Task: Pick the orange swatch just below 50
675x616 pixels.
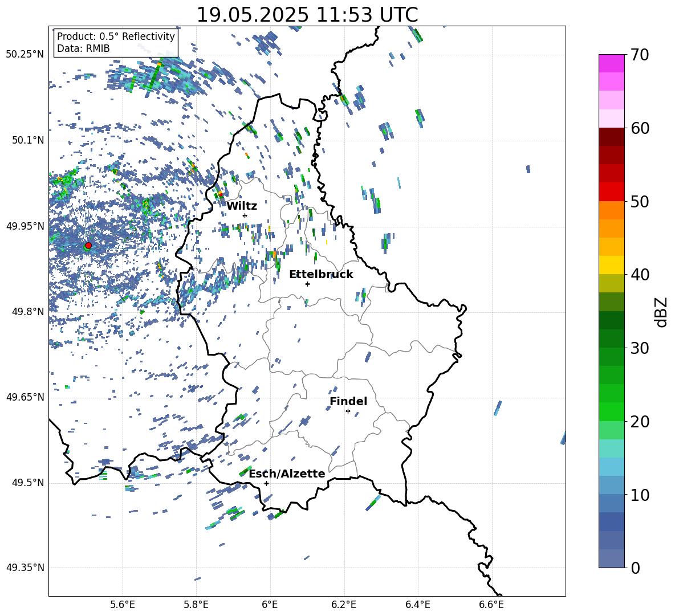Action: pos(611,210)
